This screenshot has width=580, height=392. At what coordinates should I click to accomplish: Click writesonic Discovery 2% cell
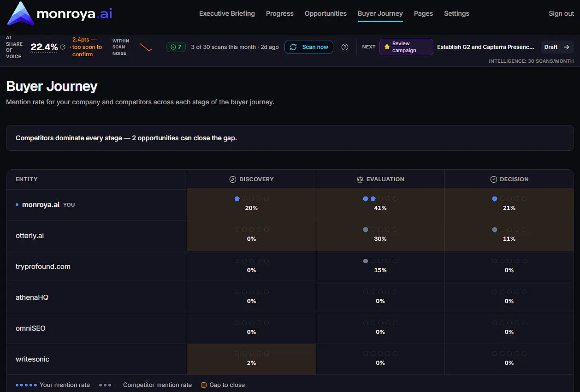pos(251,359)
